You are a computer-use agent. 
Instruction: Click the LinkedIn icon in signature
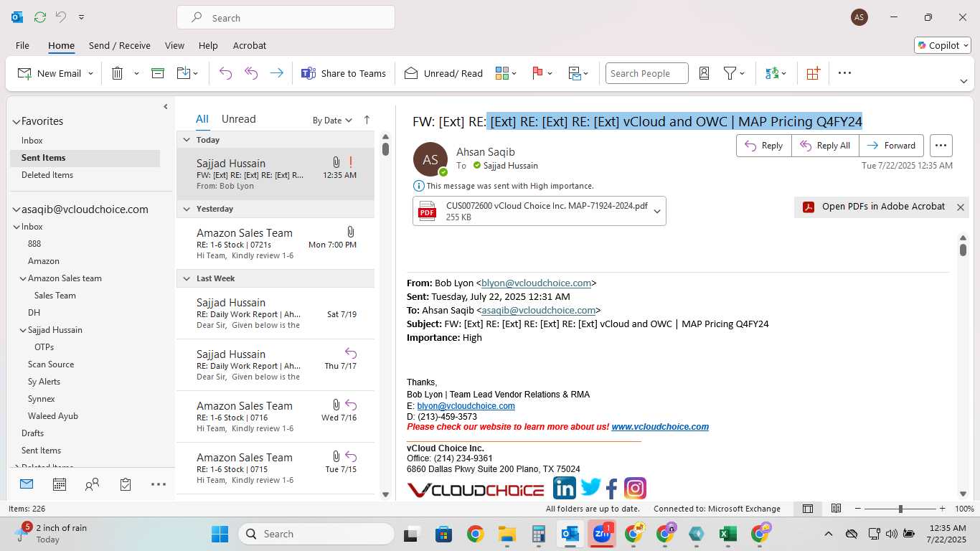(565, 489)
